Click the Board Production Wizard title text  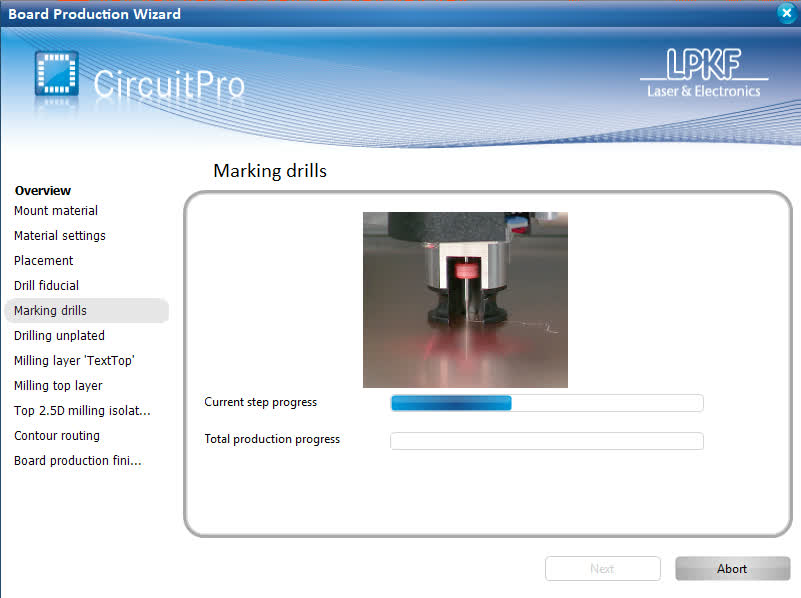(95, 14)
